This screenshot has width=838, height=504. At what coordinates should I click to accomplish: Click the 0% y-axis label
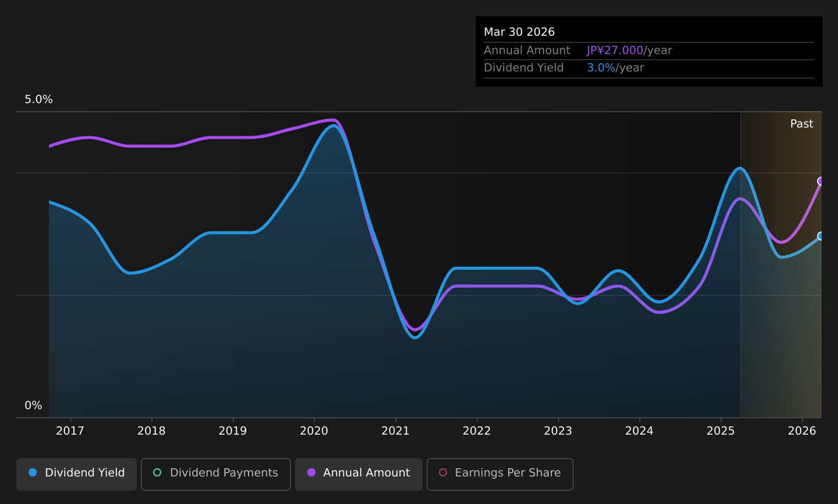[x=33, y=406]
